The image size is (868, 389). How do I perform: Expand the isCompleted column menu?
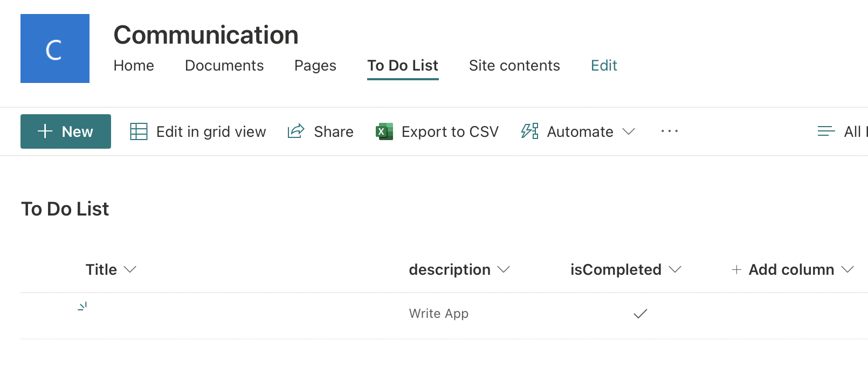click(675, 269)
